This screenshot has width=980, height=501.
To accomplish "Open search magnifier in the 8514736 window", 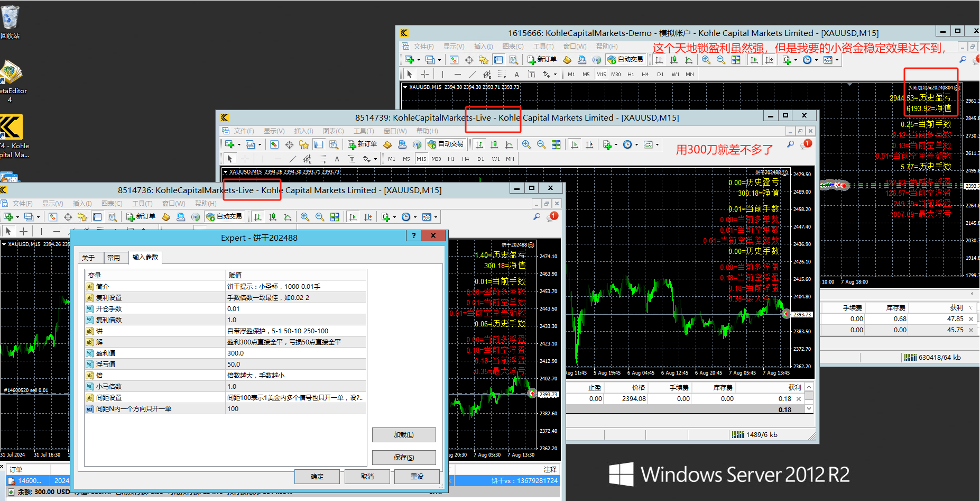I will click(537, 216).
